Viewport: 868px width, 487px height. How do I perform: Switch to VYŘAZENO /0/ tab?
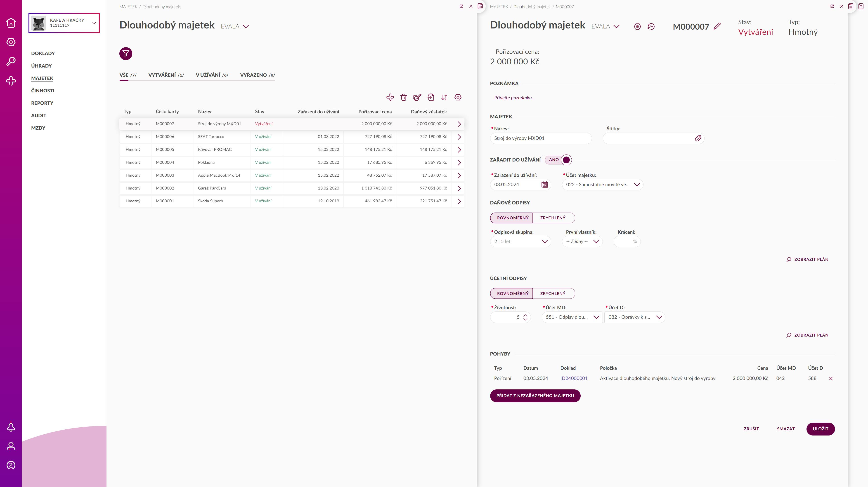(258, 75)
